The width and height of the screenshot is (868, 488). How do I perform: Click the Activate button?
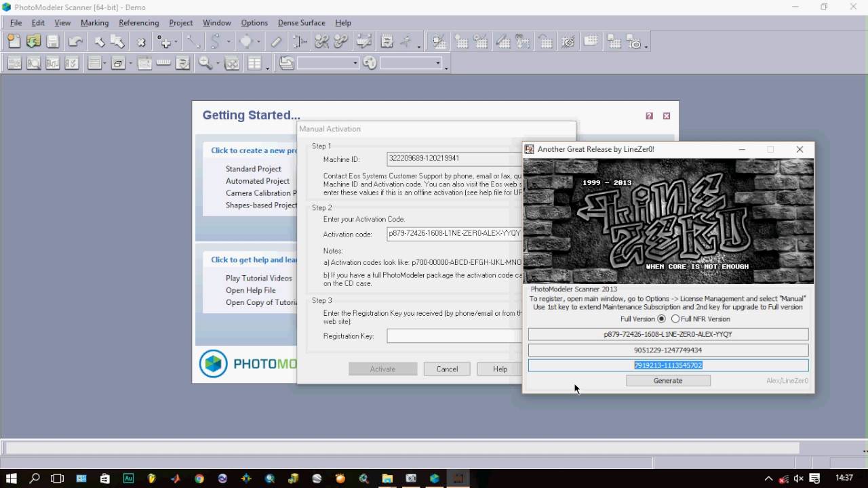382,369
